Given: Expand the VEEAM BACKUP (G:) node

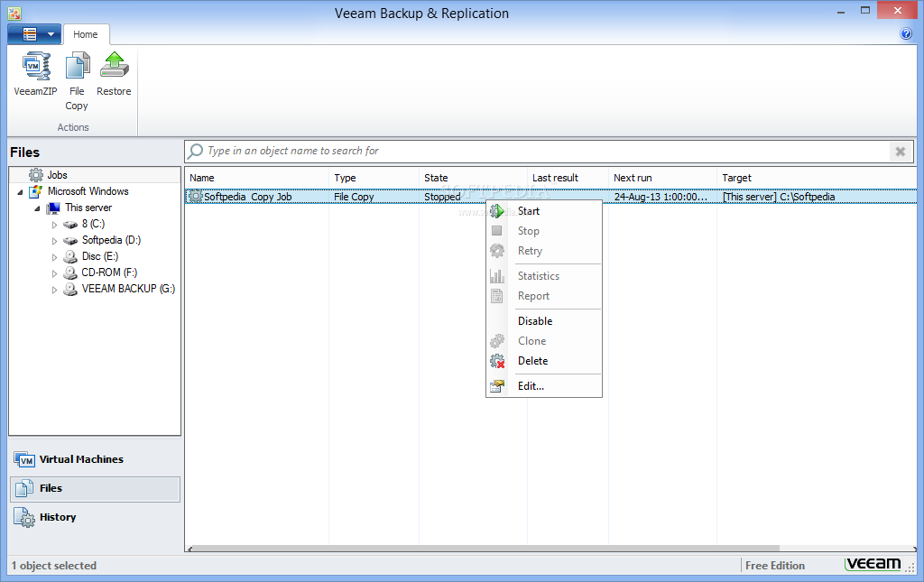Looking at the screenshot, I should (x=54, y=290).
